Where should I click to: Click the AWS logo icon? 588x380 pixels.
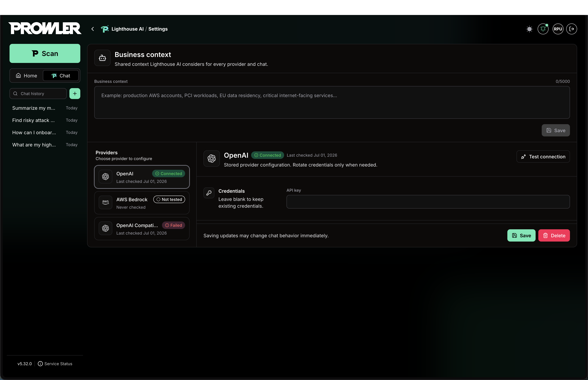coord(105,203)
